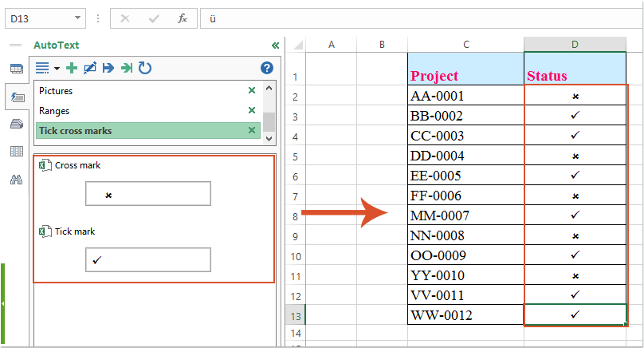Select the status cell beside WW-0012
The image size is (644, 348).
575,315
